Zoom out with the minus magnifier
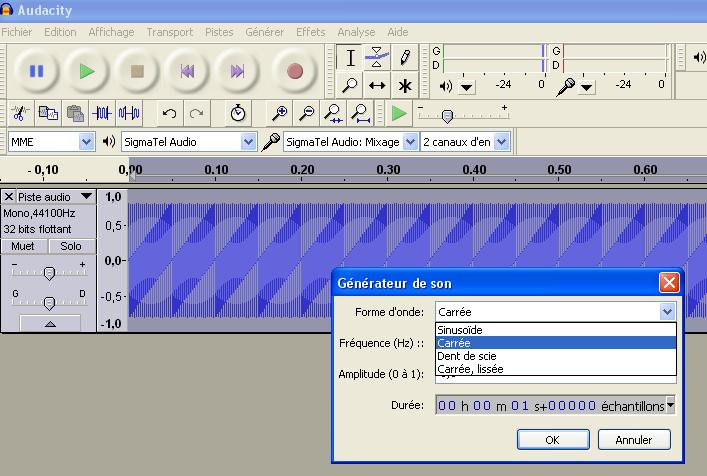The width and height of the screenshot is (707, 476). (307, 113)
